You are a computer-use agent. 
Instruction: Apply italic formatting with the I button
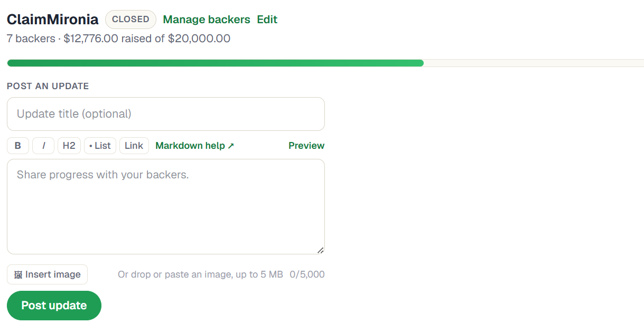pos(43,146)
